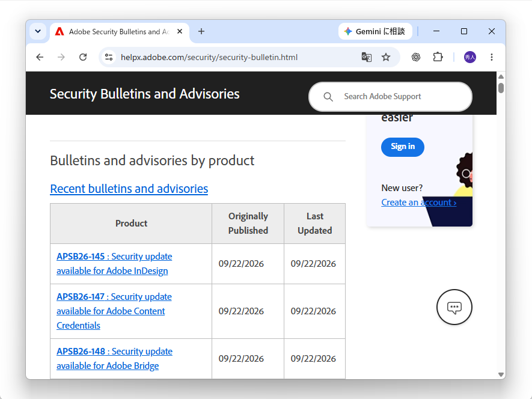
Task: Open the tab search dropdown arrow
Action: pyautogui.click(x=38, y=32)
